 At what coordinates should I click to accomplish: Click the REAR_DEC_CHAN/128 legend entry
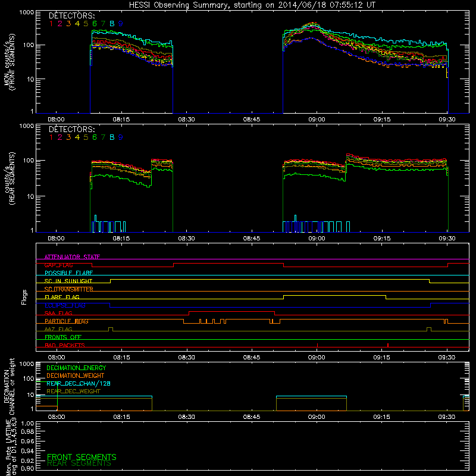click(x=79, y=384)
